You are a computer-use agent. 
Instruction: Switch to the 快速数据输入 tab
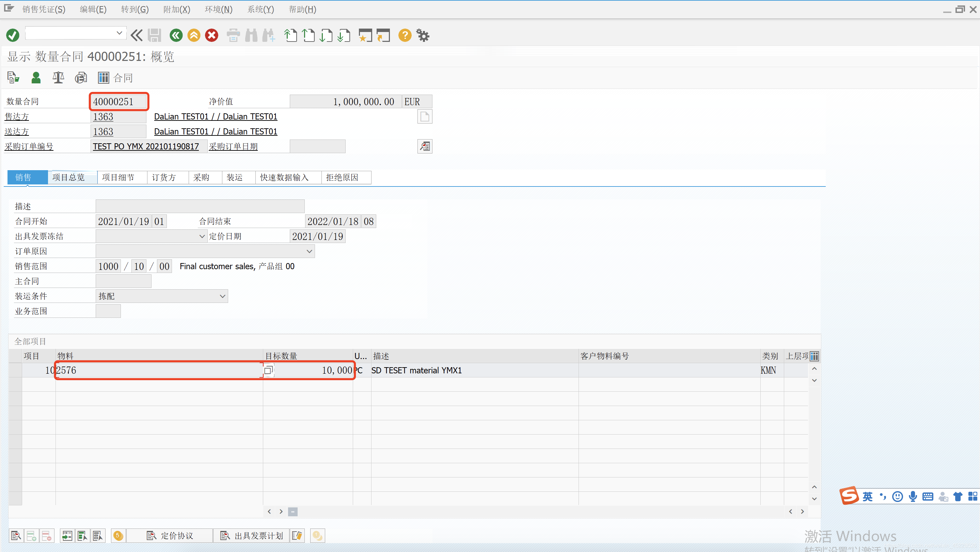coord(288,177)
